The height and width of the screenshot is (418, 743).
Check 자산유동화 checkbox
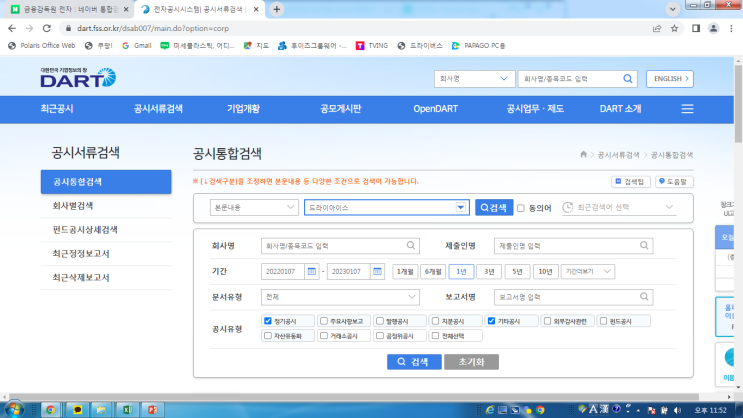(x=268, y=336)
